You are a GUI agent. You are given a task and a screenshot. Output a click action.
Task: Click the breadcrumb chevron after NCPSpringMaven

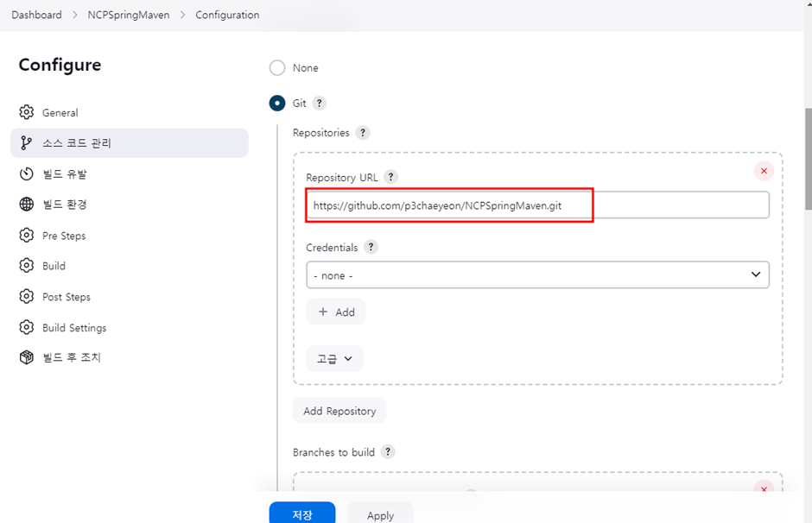(x=183, y=15)
